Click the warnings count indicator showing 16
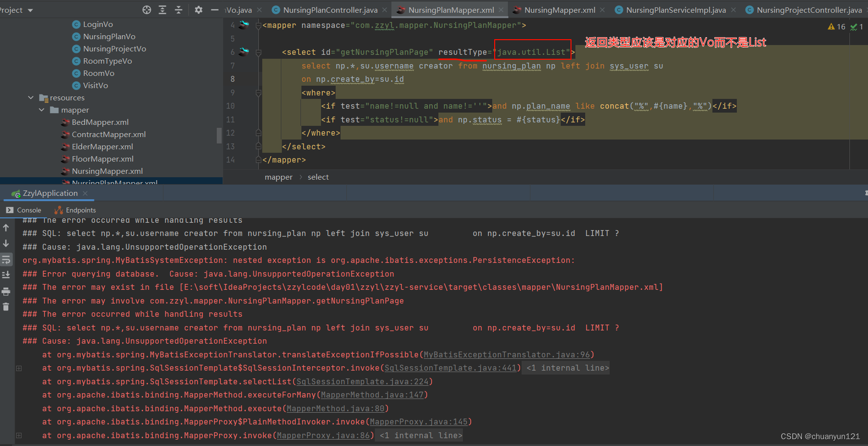Screen dimensions: 868x446 pyautogui.click(x=837, y=26)
